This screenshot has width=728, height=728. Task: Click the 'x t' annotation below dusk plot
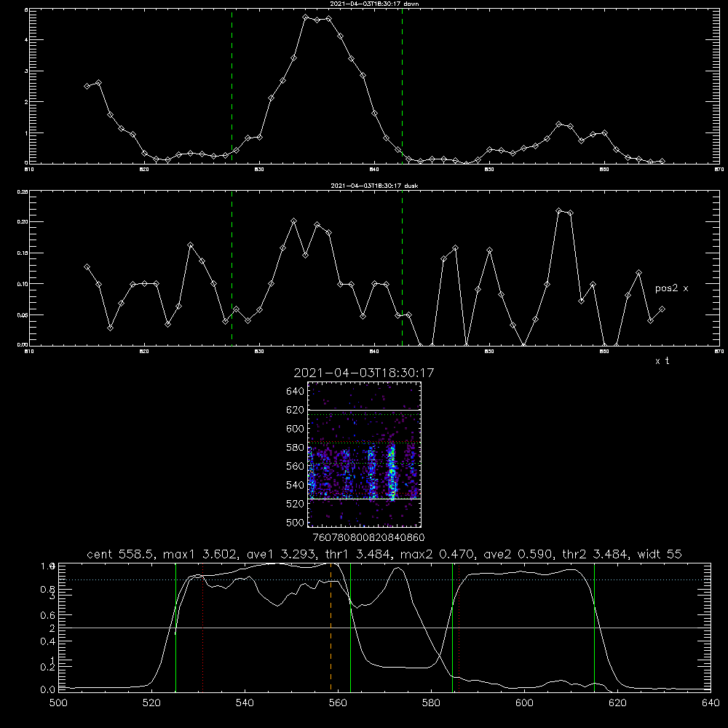pyautogui.click(x=662, y=361)
